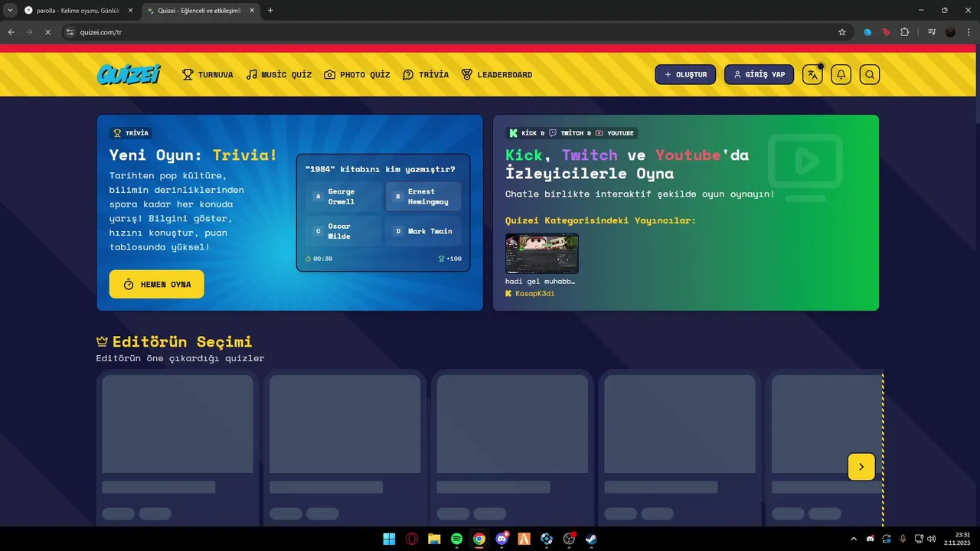Open the Turnuva menu item

click(207, 74)
